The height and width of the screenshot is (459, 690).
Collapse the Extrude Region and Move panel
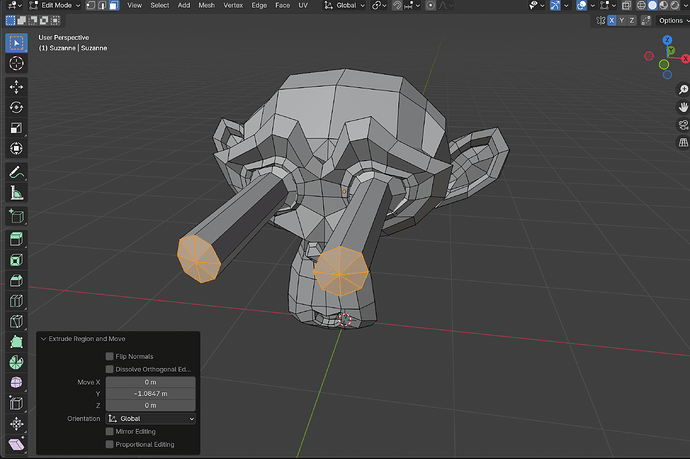(x=44, y=338)
